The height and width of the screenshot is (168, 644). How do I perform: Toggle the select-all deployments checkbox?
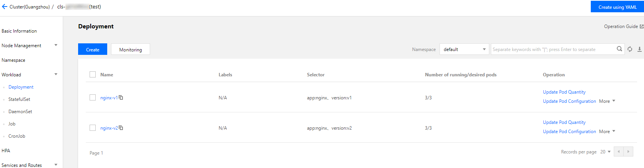click(93, 74)
